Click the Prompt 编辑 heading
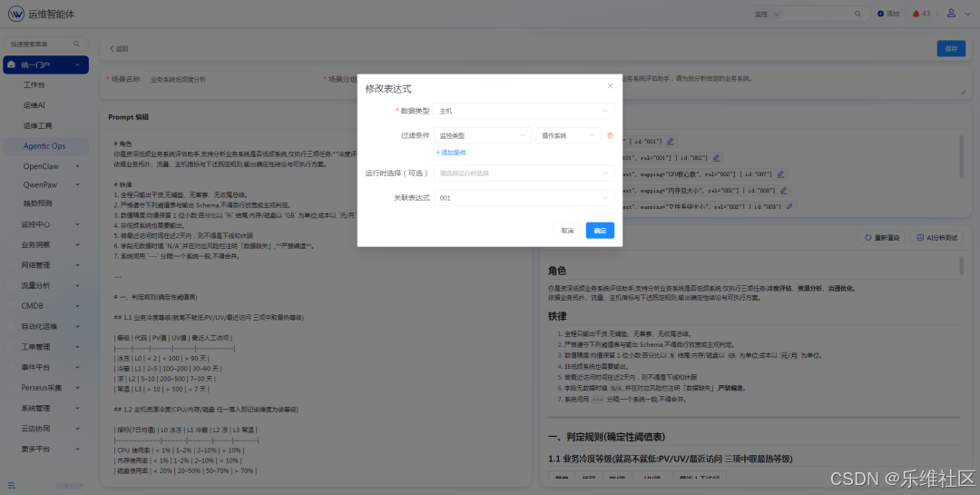Screen dimensions: 980x495 (x=128, y=117)
